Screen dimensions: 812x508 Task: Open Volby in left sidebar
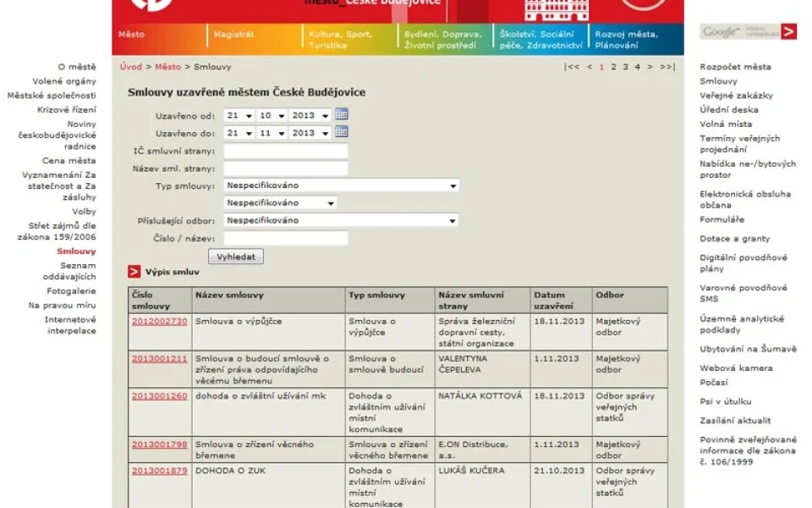pos(84,212)
